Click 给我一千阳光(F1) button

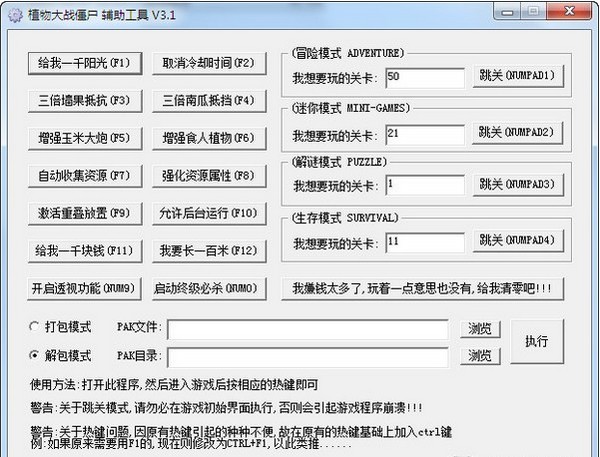(83, 63)
